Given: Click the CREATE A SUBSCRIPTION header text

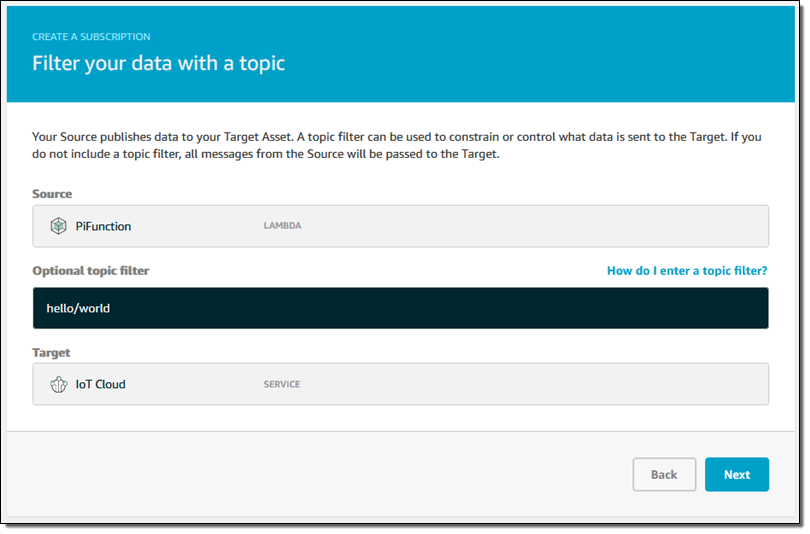Looking at the screenshot, I should pos(91,37).
